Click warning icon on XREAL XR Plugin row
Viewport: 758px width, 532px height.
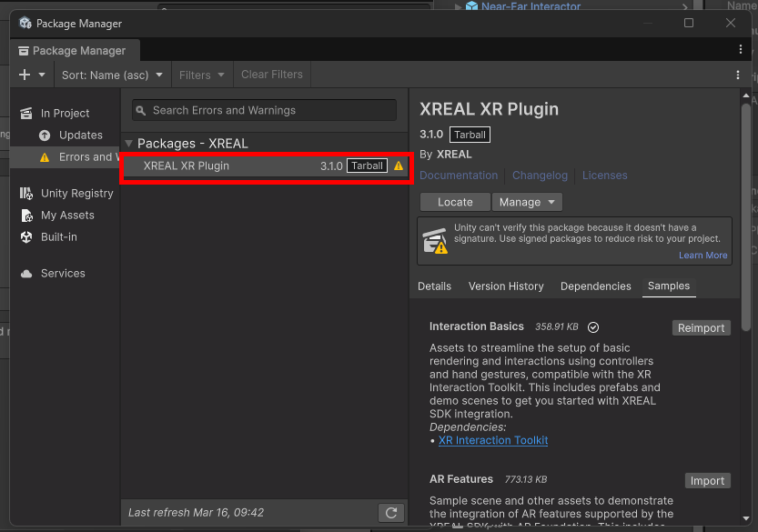tap(399, 166)
